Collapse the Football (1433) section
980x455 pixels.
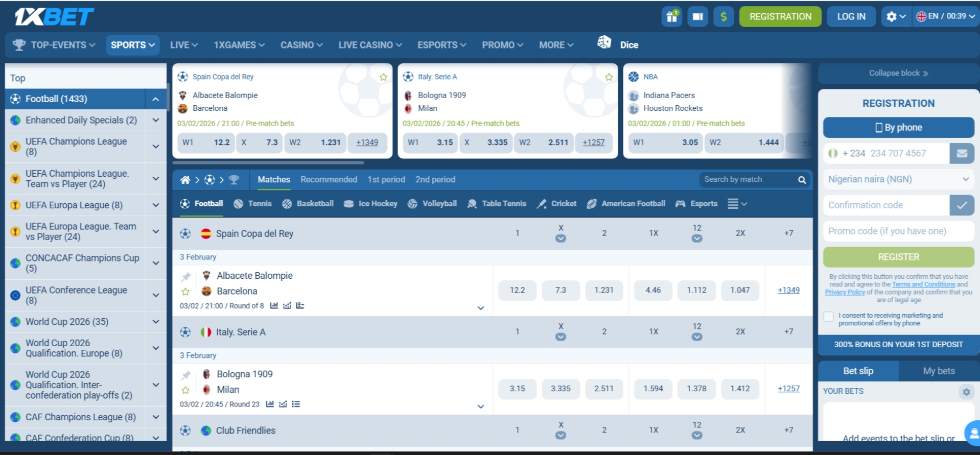tap(156, 99)
